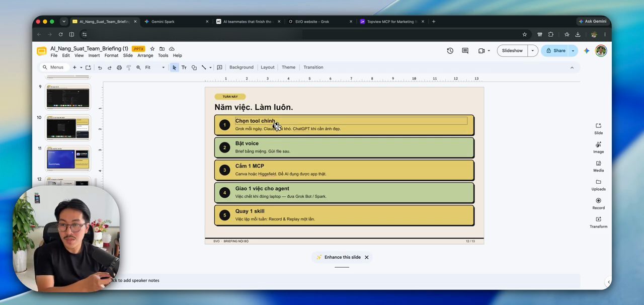
Task: Check the cloud save status icon
Action: pos(172,49)
